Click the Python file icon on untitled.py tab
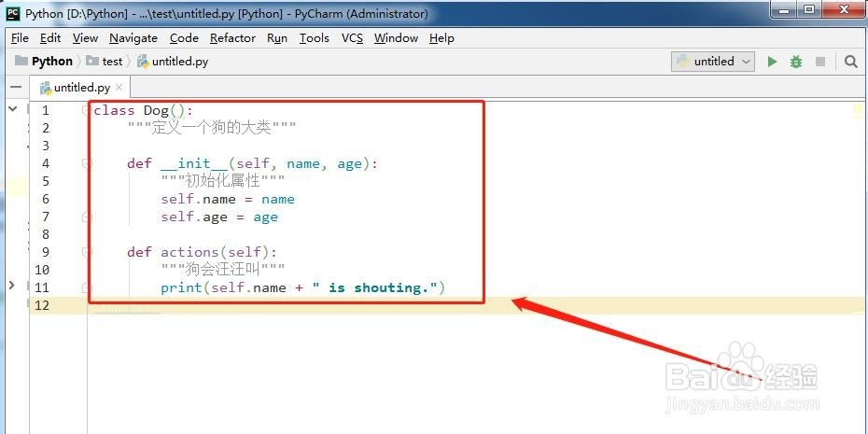This screenshot has height=434, width=868. pos(46,88)
